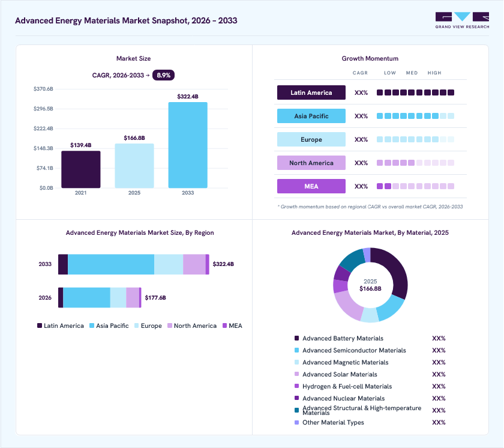Click Advanced Structural & High-temperature swatch
The width and height of the screenshot is (504, 448).
coord(296,410)
